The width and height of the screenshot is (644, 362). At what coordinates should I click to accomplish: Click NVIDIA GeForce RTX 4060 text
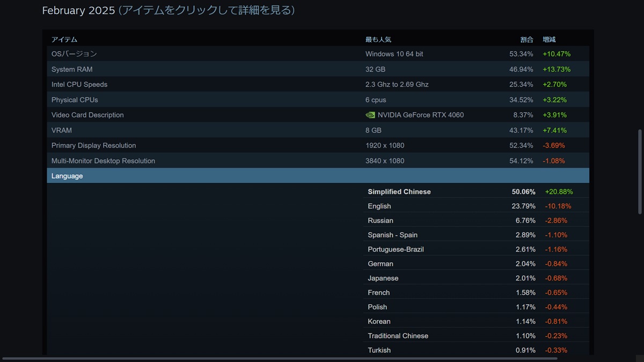tap(421, 115)
